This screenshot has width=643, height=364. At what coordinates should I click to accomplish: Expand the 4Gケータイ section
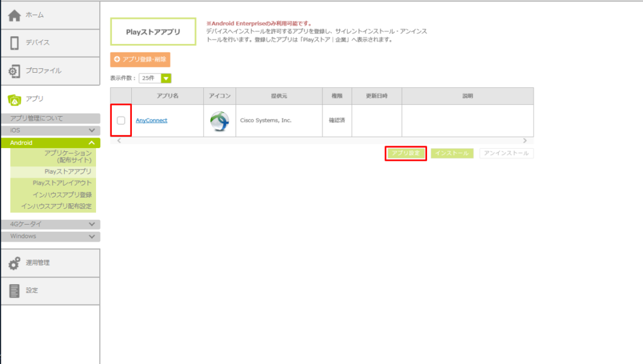[92, 224]
